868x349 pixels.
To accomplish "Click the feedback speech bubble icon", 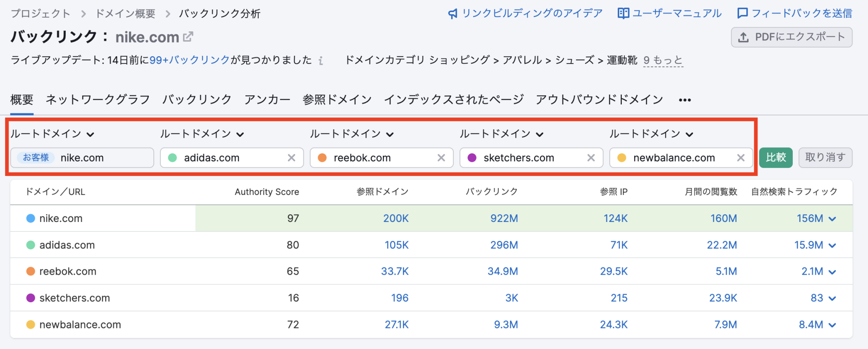I will tap(743, 13).
